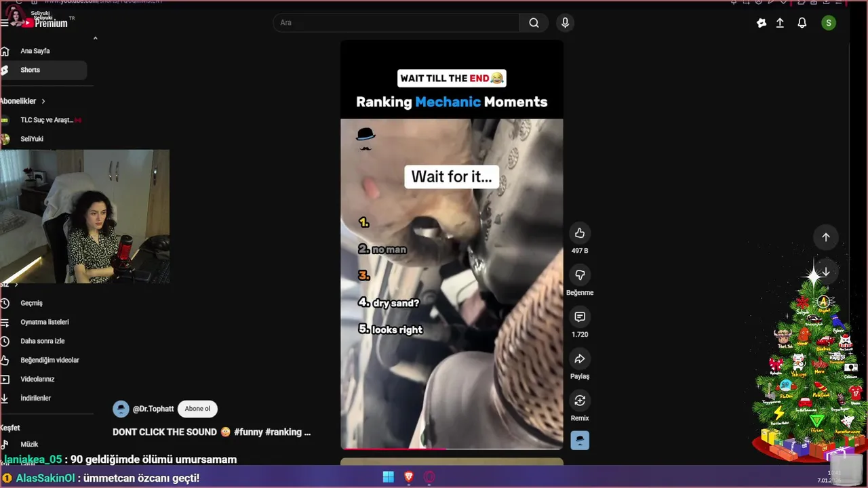
Task: Collapse sidebar section with up caret
Action: 95,38
